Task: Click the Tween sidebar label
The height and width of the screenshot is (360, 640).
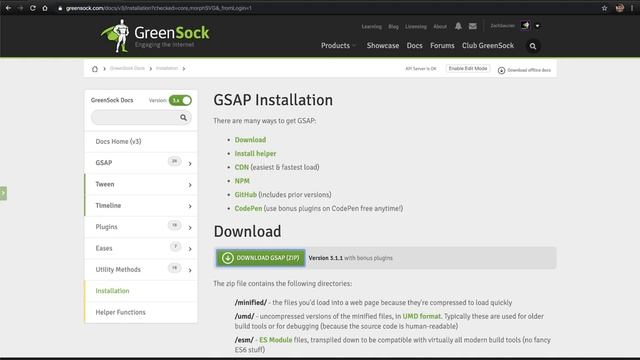Action: (x=105, y=184)
